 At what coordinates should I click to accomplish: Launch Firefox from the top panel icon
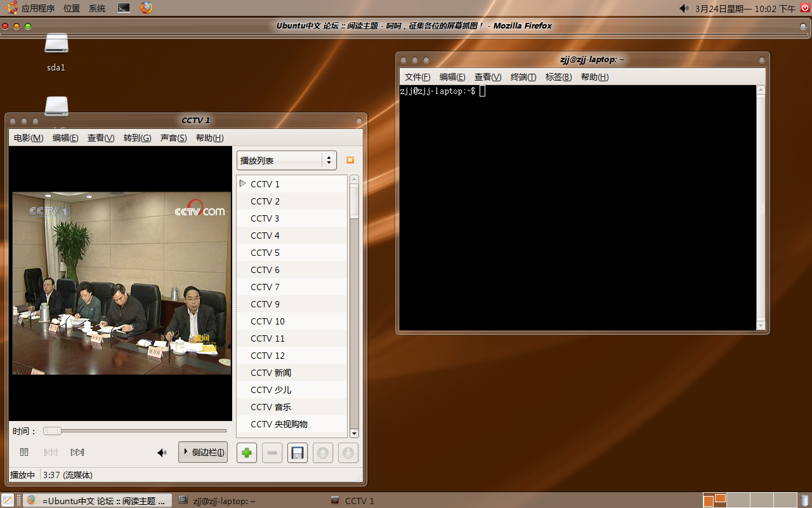pyautogui.click(x=147, y=8)
